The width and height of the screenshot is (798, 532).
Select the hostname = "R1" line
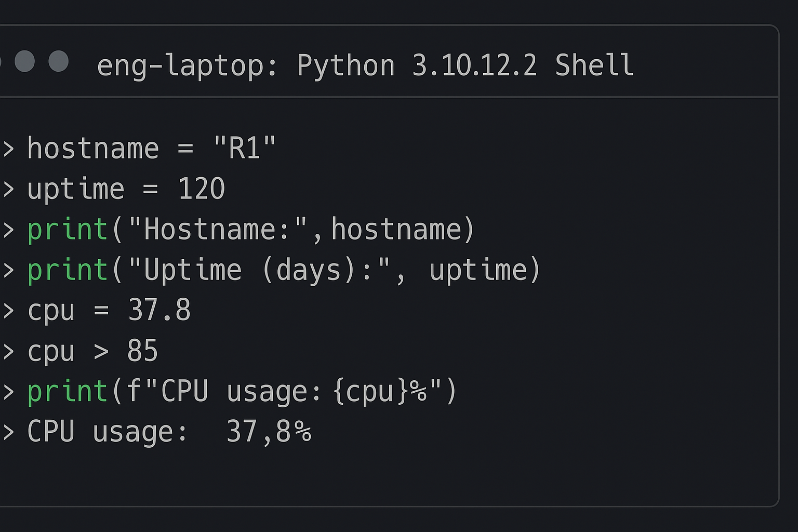click(151, 148)
